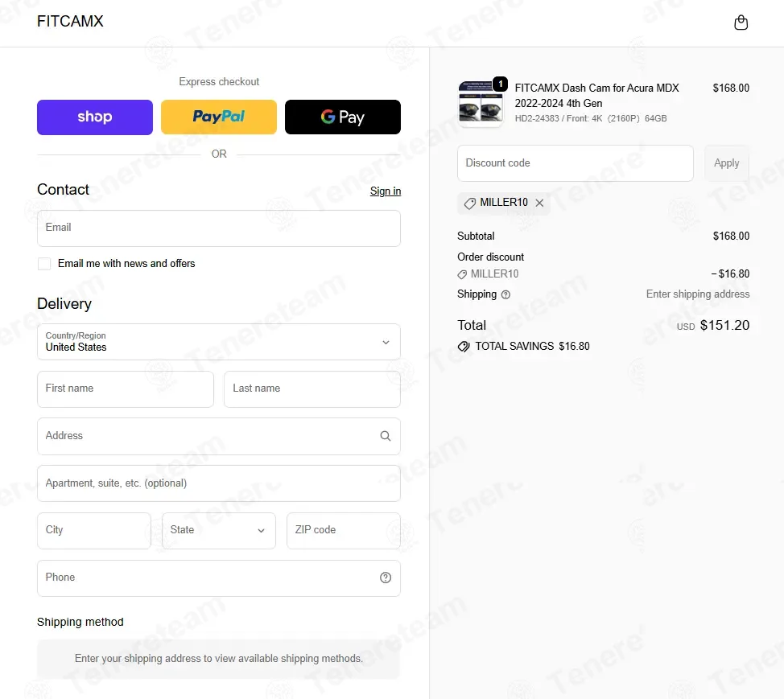784x699 pixels.
Task: Open the Country/Region dropdown
Action: click(x=218, y=342)
